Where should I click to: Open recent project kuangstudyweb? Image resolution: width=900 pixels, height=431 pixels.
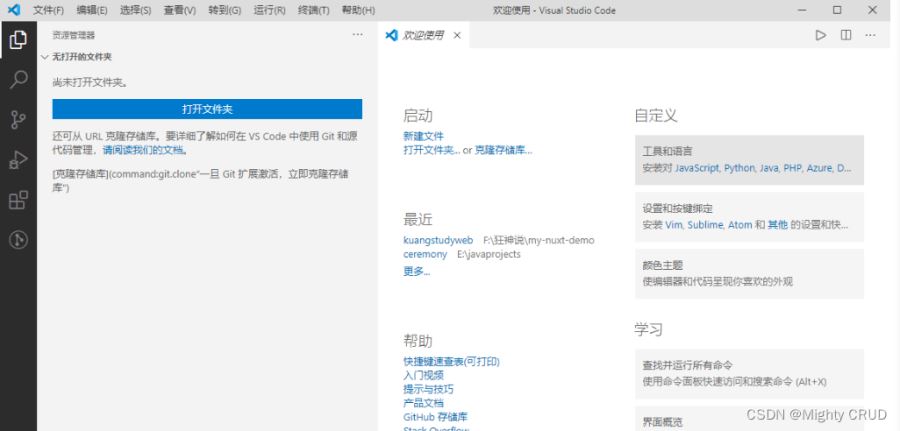438,240
